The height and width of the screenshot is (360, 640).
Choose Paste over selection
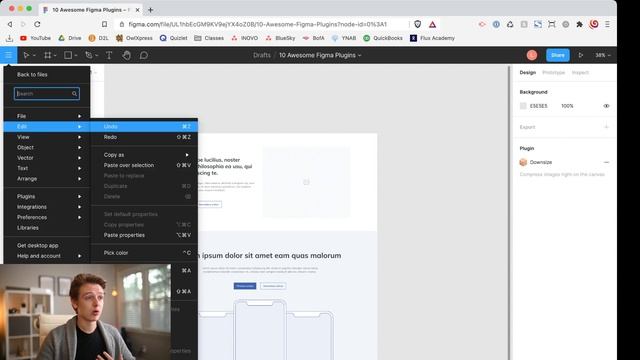tap(145, 165)
